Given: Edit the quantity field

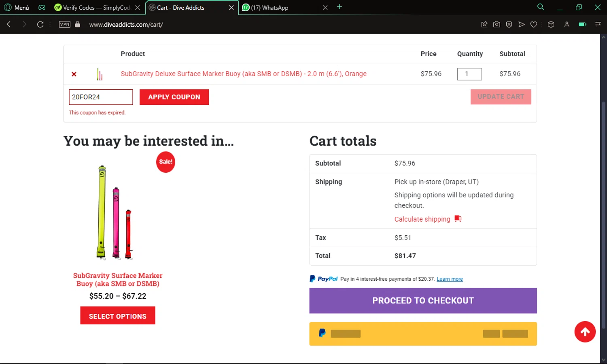Looking at the screenshot, I should pyautogui.click(x=469, y=74).
